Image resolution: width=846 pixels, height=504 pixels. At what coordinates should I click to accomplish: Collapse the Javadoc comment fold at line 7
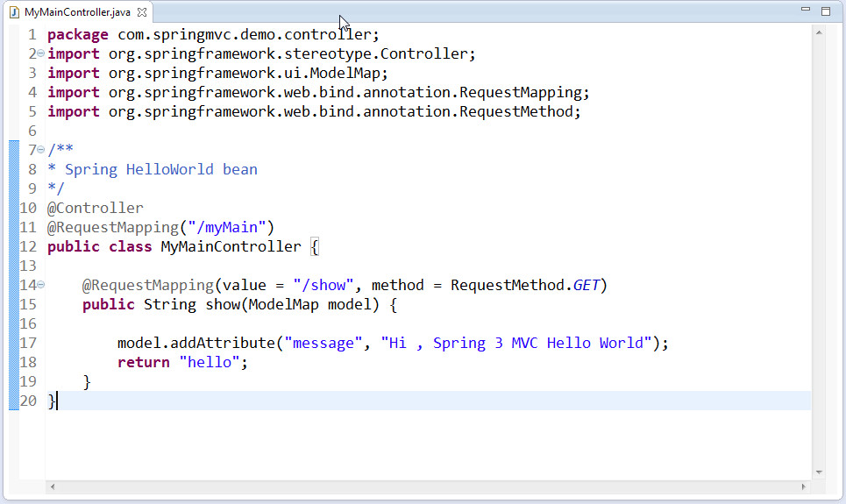41,150
